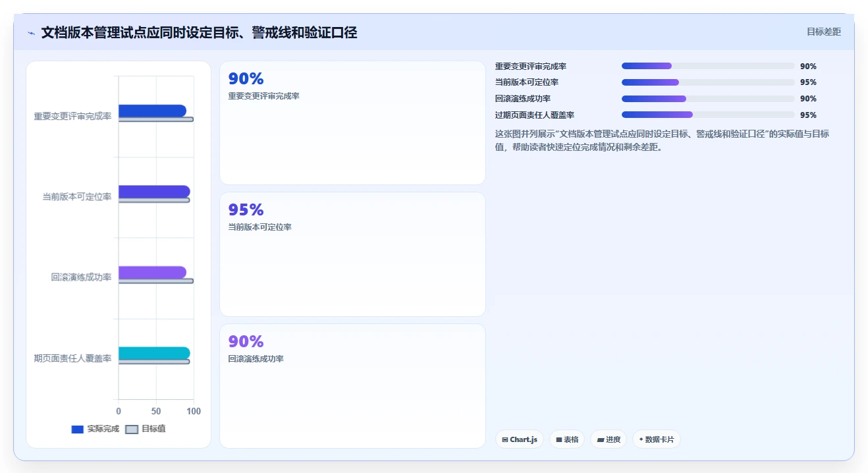Click the 95% value beside 过期页面责任人覆盖率 progress bar
The image size is (868, 473).
click(x=808, y=115)
